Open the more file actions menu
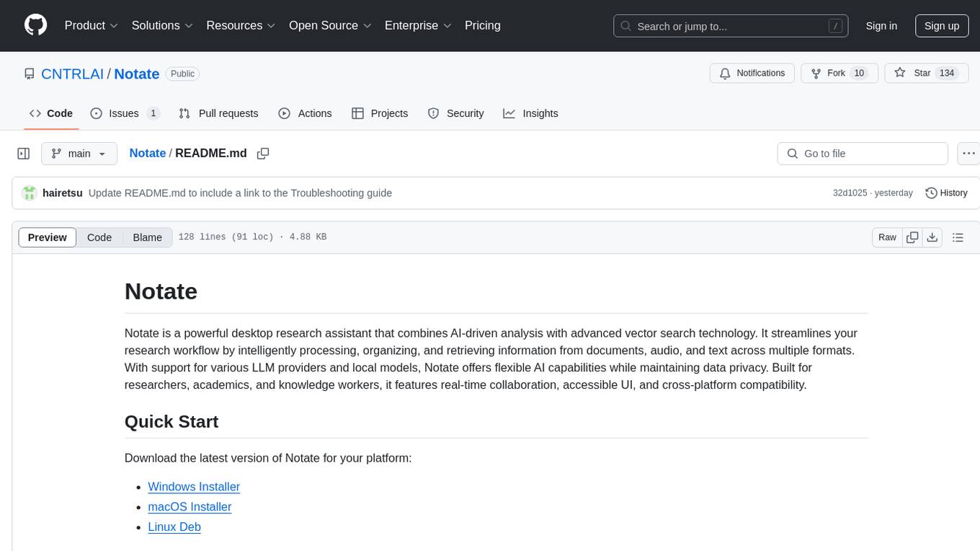 (968, 154)
